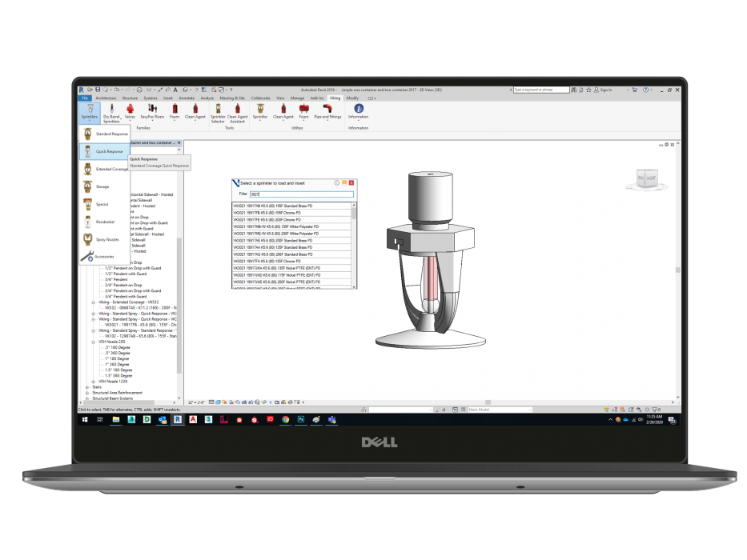Viewport: 747px width, 560px height.
Task: Click Print icon in Quick Access Toolbar
Action: point(139,90)
